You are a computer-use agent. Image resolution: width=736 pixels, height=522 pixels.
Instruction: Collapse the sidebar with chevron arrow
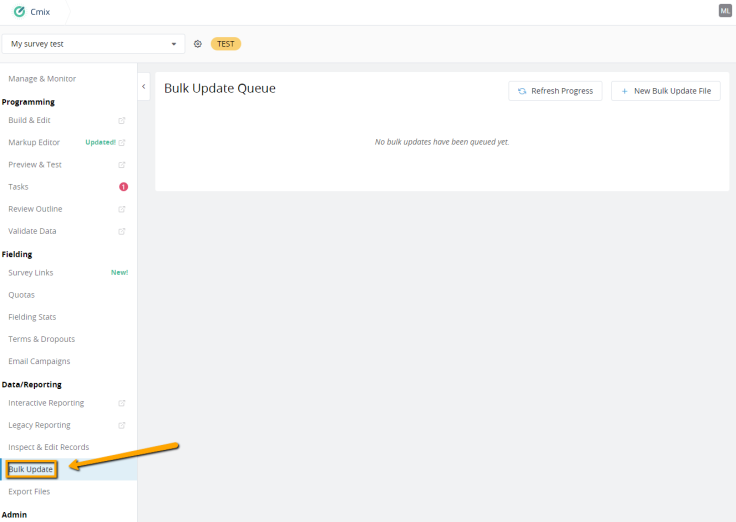[x=144, y=86]
